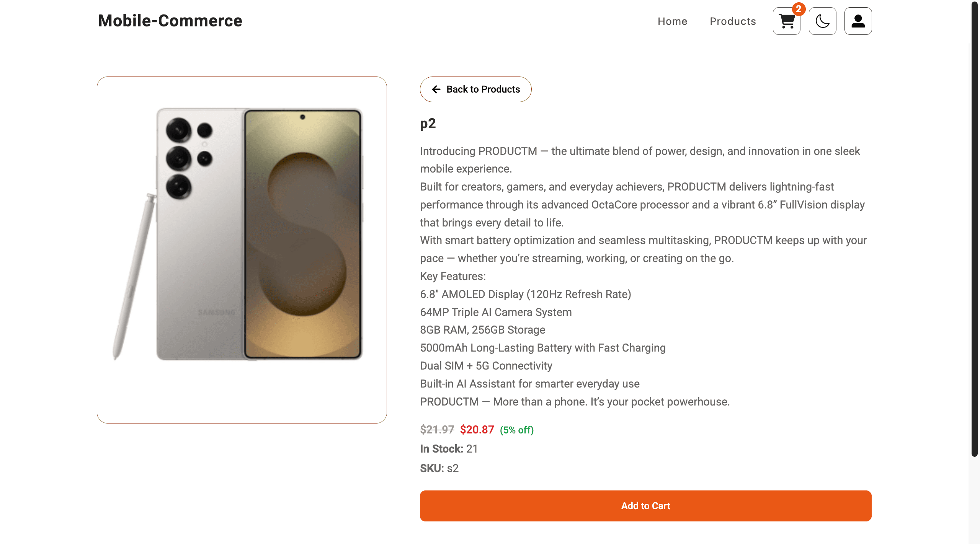Click the Mobile-Commerce logo
The width and height of the screenshot is (980, 544).
point(170,21)
